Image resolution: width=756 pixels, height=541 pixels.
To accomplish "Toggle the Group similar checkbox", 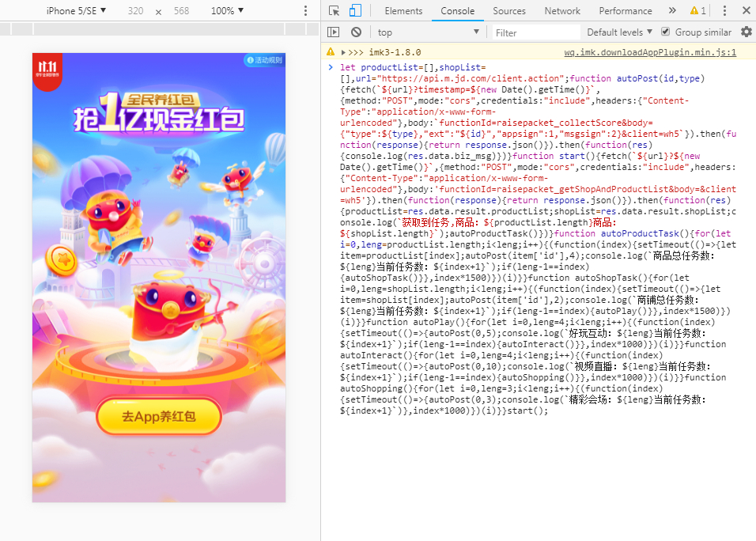I will pyautogui.click(x=665, y=32).
